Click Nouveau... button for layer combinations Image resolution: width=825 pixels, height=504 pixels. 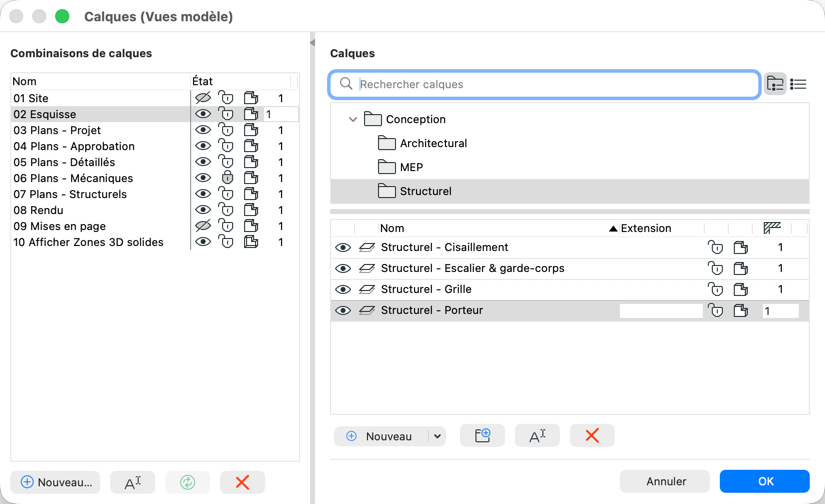[55, 482]
